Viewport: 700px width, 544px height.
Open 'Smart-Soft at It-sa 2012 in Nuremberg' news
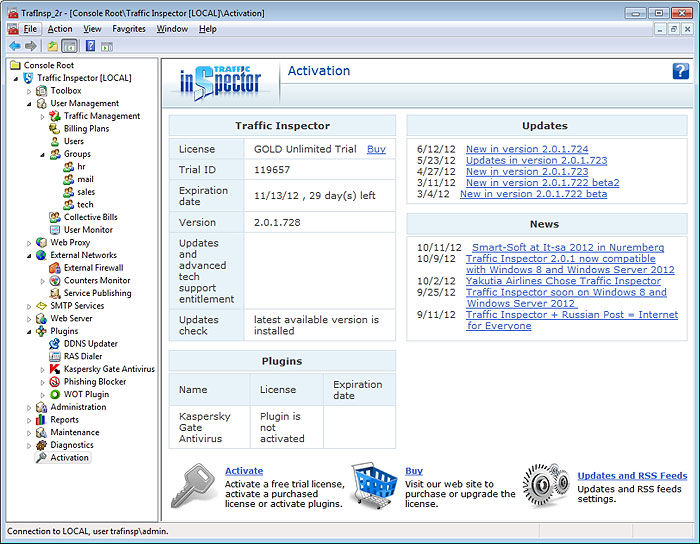point(568,247)
